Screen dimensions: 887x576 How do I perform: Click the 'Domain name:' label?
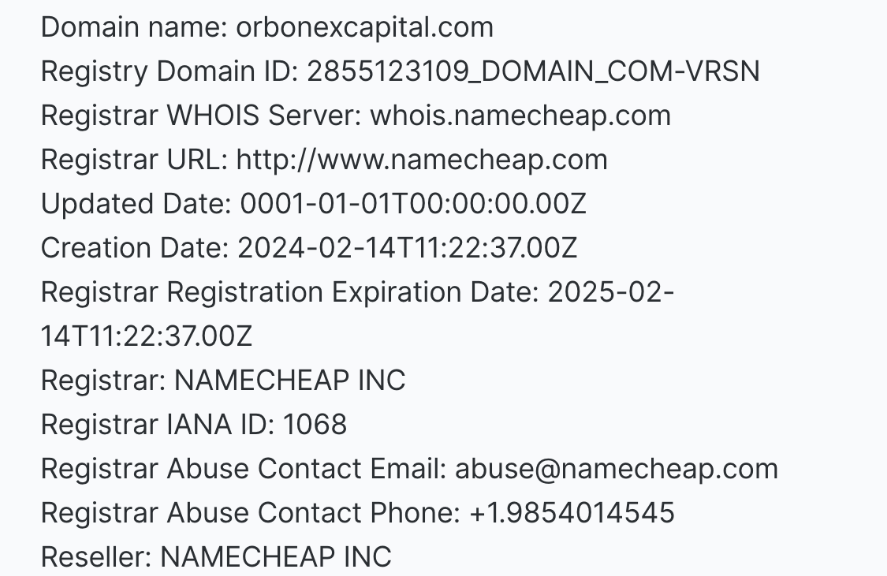click(x=134, y=28)
